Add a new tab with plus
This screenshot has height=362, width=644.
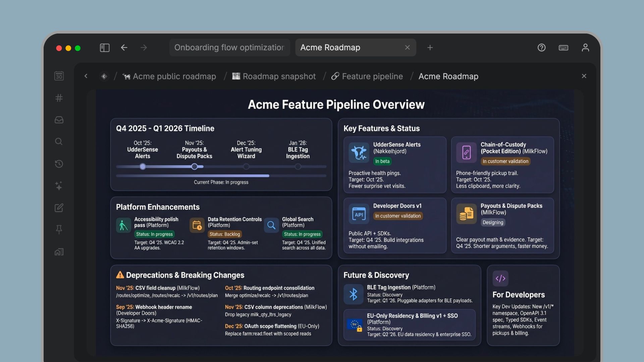[x=430, y=48]
